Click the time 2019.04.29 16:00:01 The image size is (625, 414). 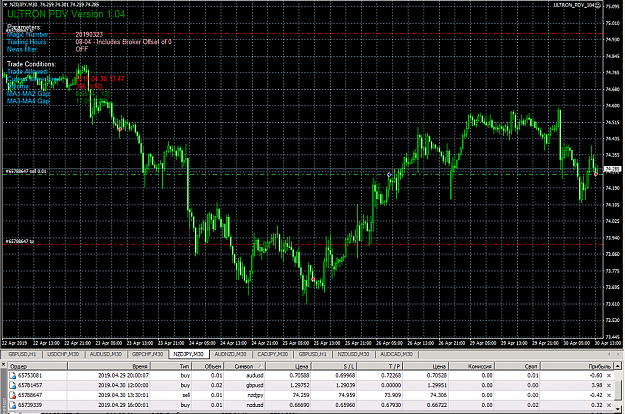pyautogui.click(x=123, y=405)
